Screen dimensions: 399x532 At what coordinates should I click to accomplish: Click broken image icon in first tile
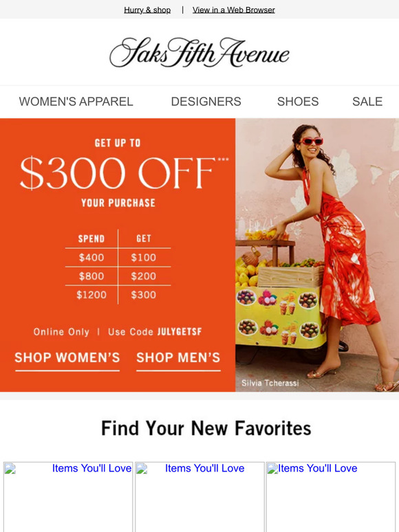(10, 469)
